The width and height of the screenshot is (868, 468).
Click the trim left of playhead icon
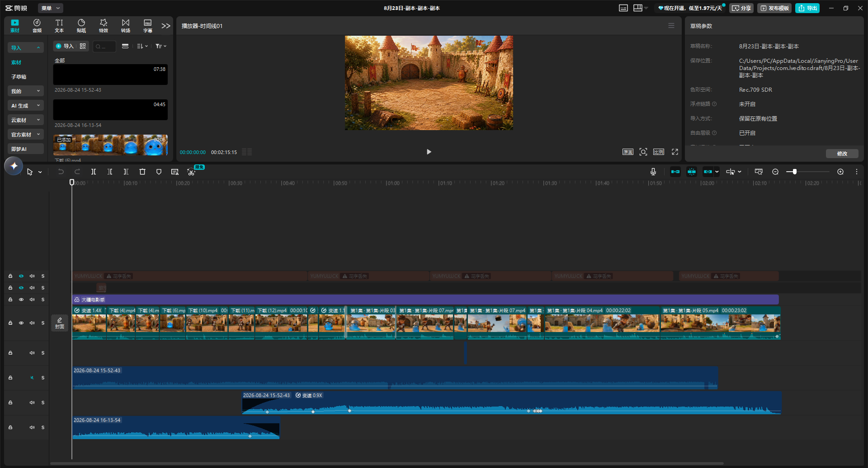pos(110,172)
